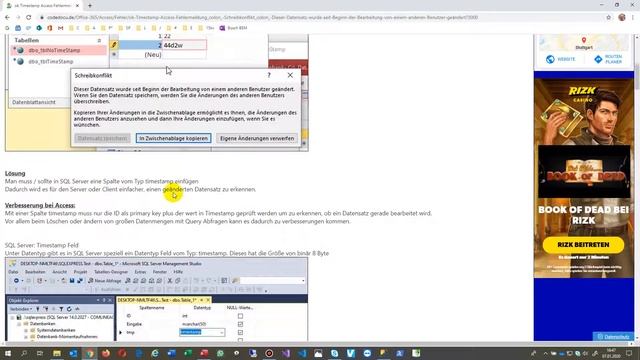The image size is (640, 360).
Task: Open File Explorer from the taskbar
Action: [57, 353]
